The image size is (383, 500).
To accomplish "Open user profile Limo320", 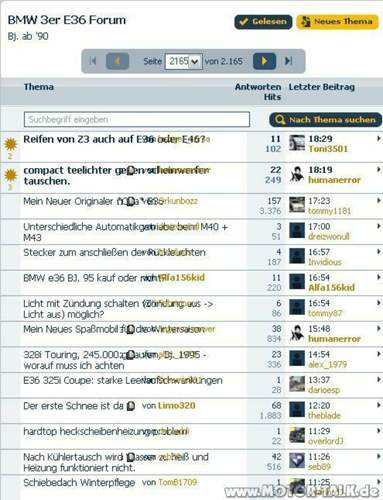I will point(176,406).
